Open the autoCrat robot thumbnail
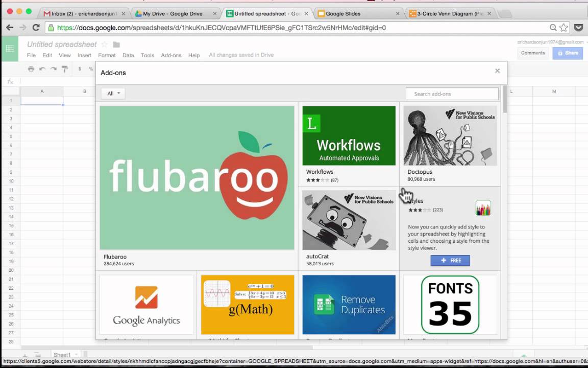This screenshot has width=588, height=368. click(349, 220)
